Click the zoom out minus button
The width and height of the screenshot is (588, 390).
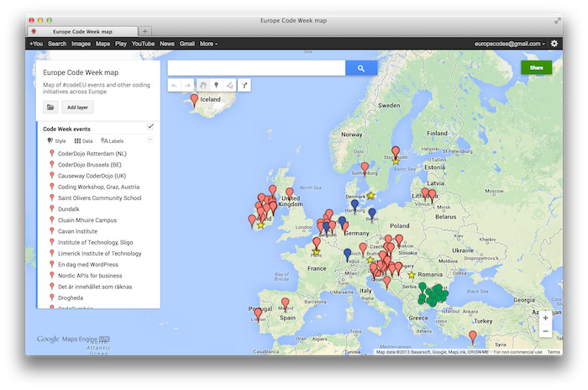click(x=545, y=331)
